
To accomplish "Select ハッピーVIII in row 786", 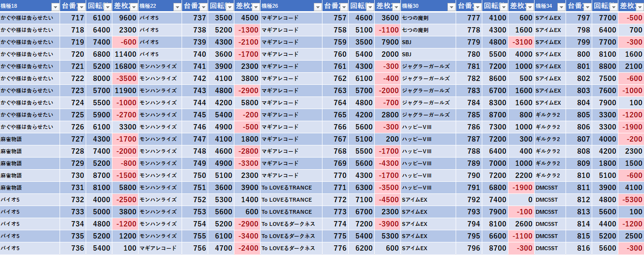I will pyautogui.click(x=429, y=127).
